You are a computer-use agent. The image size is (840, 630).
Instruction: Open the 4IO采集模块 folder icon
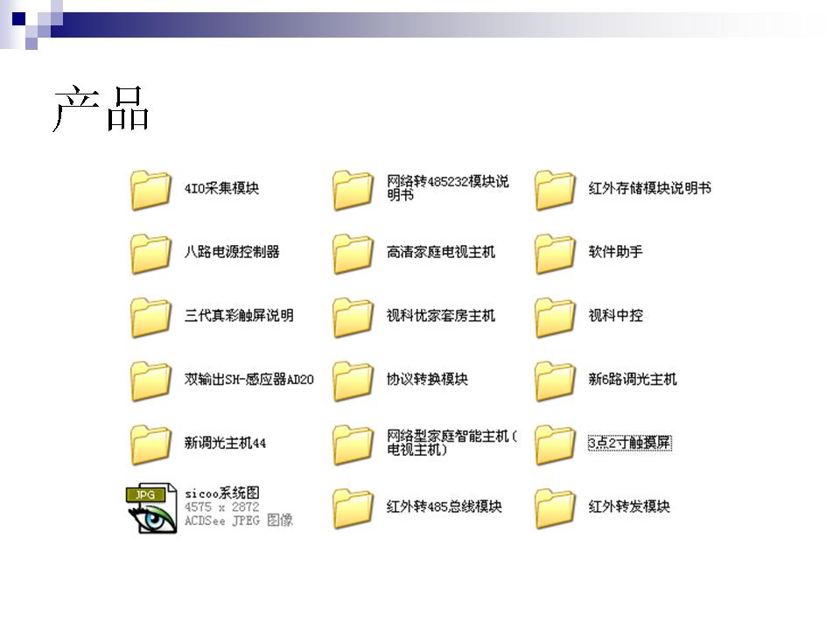[x=150, y=189]
